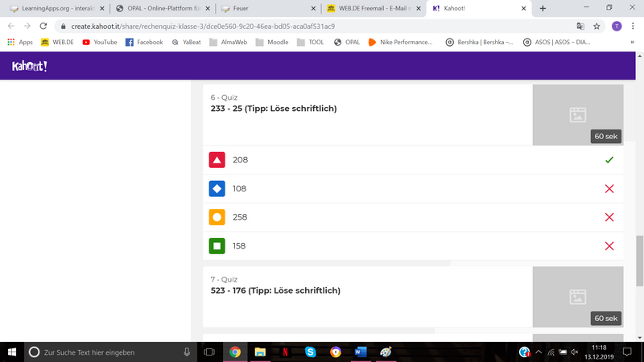Open a new browser tab
This screenshot has width=644, height=362.
click(543, 8)
